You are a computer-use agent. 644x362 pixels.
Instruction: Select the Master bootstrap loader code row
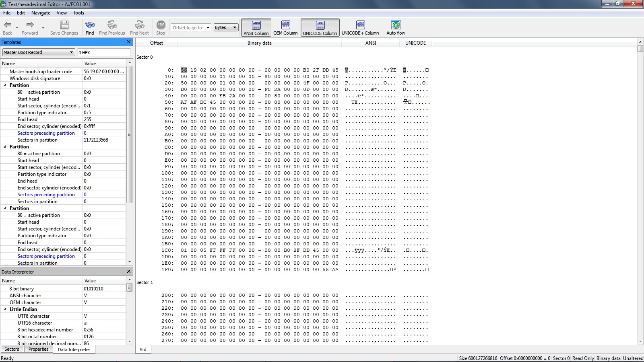click(64, 72)
